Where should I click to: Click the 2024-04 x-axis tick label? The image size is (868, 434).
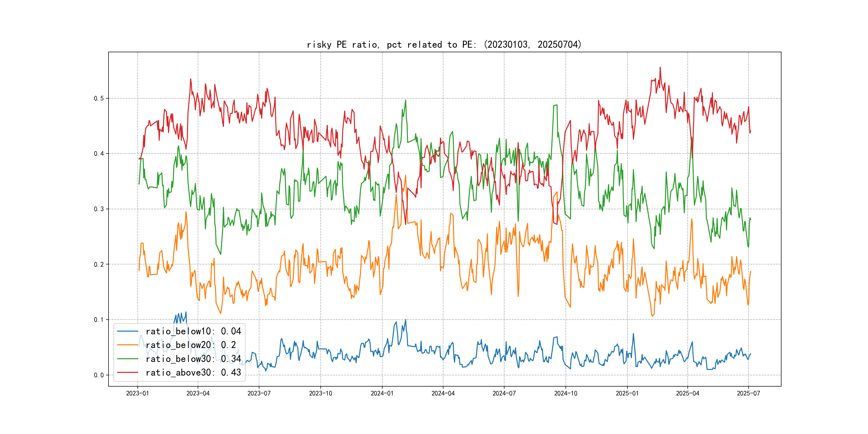(443, 393)
